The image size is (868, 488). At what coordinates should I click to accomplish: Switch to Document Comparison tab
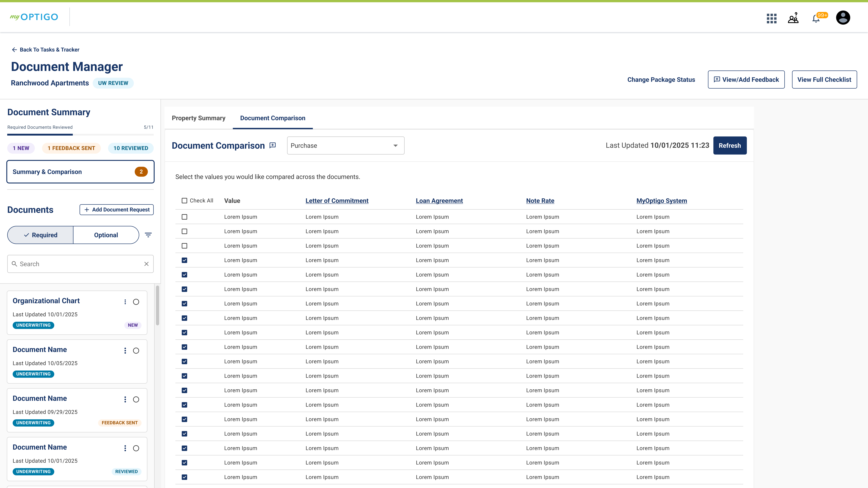273,118
